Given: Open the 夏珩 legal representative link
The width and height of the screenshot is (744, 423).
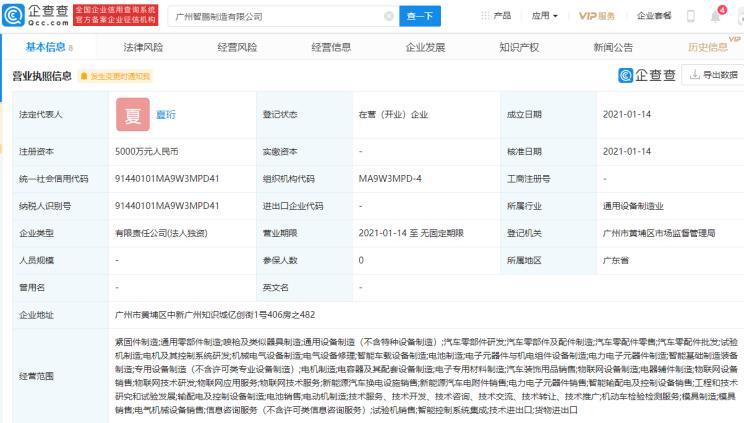Looking at the screenshot, I should click(x=166, y=114).
